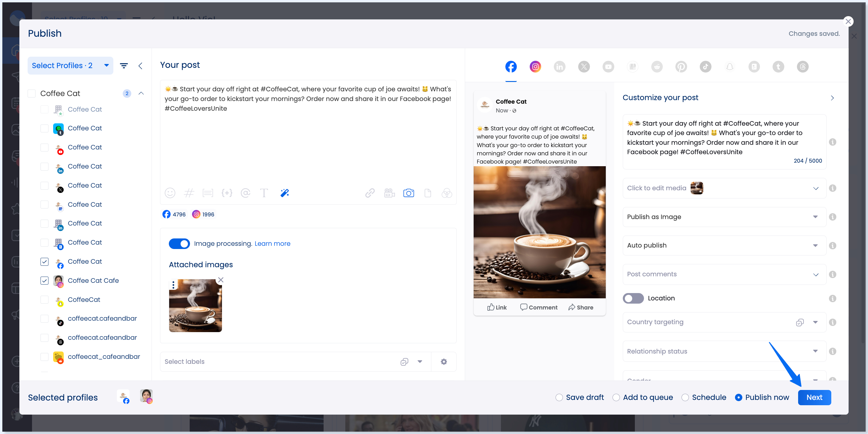Copy the label selection from the Select labels field
Screen dimensions: 868x434
(404, 361)
